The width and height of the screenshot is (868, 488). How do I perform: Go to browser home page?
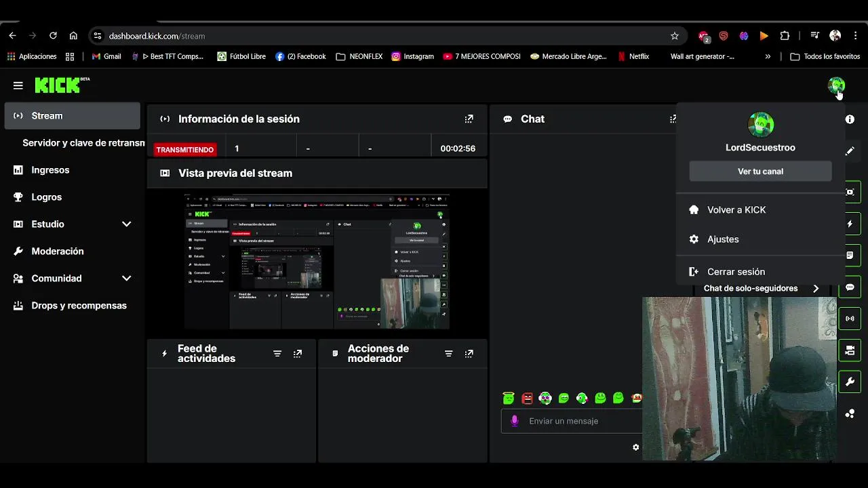pyautogui.click(x=73, y=36)
